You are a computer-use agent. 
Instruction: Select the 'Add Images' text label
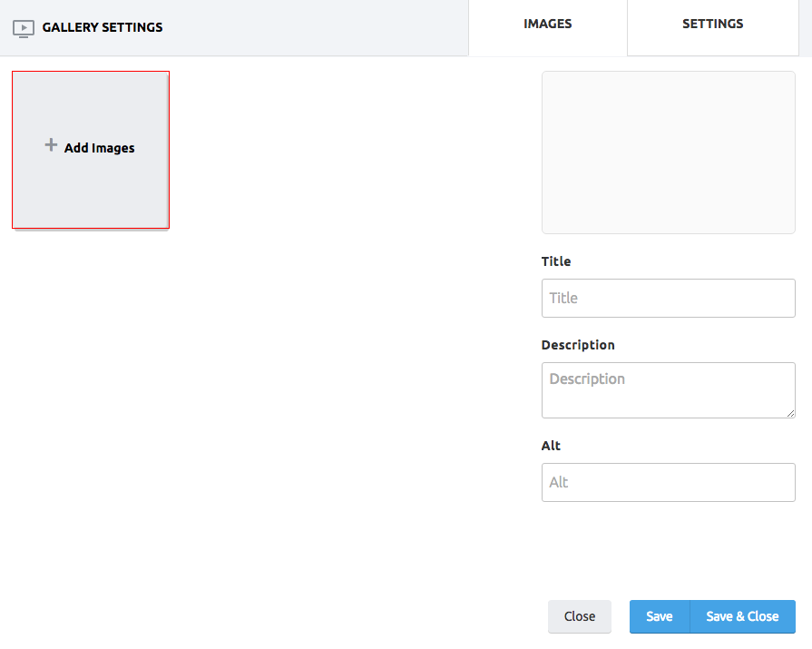click(x=100, y=148)
